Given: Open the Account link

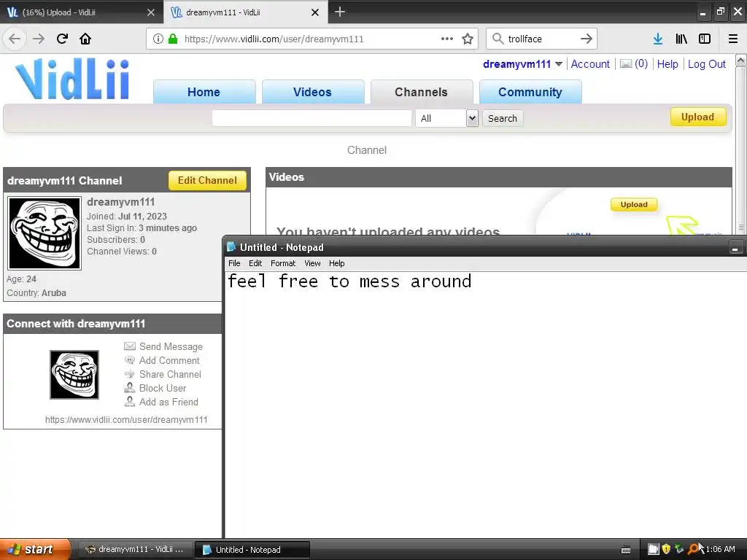Looking at the screenshot, I should point(590,64).
